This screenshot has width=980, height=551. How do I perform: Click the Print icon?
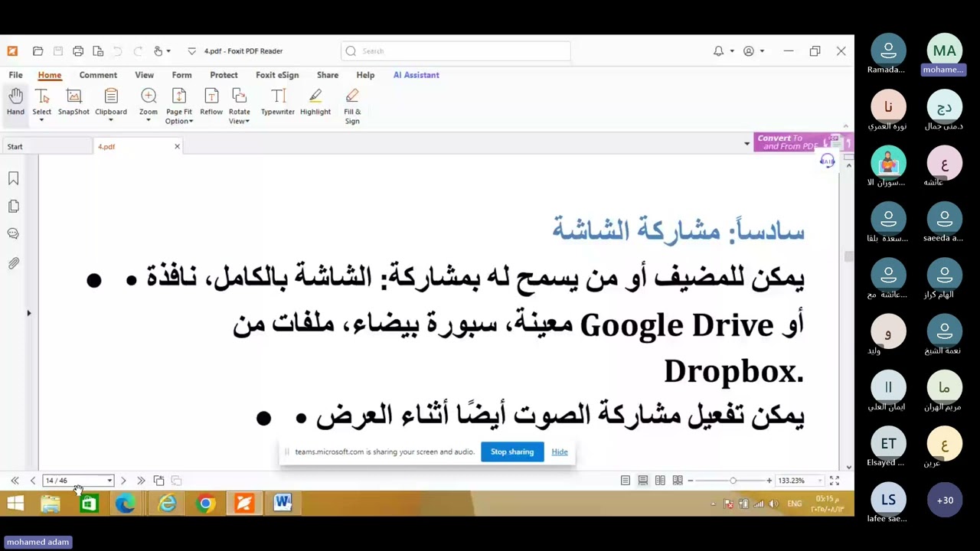click(x=78, y=51)
